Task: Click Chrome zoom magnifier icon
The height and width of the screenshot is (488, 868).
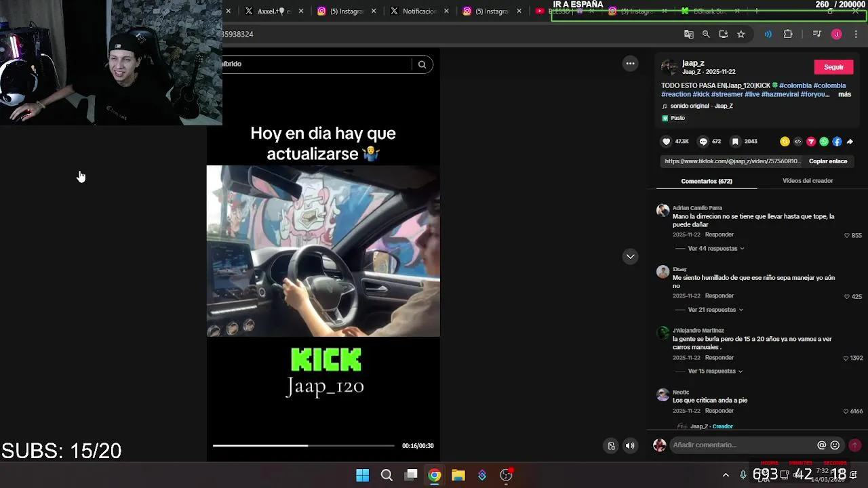Action: tap(706, 34)
